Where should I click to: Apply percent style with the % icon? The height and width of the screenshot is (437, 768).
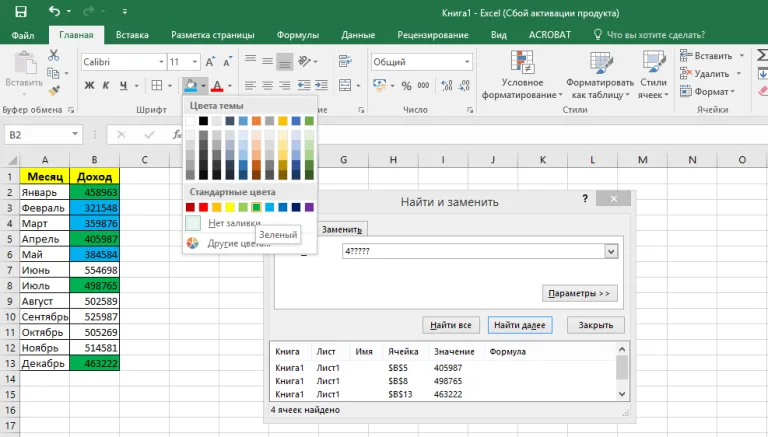coord(407,86)
